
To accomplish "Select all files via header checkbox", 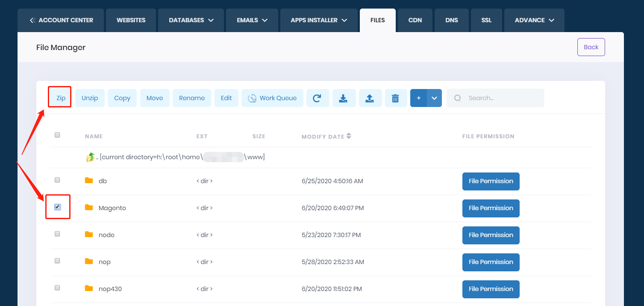I will click(57, 135).
